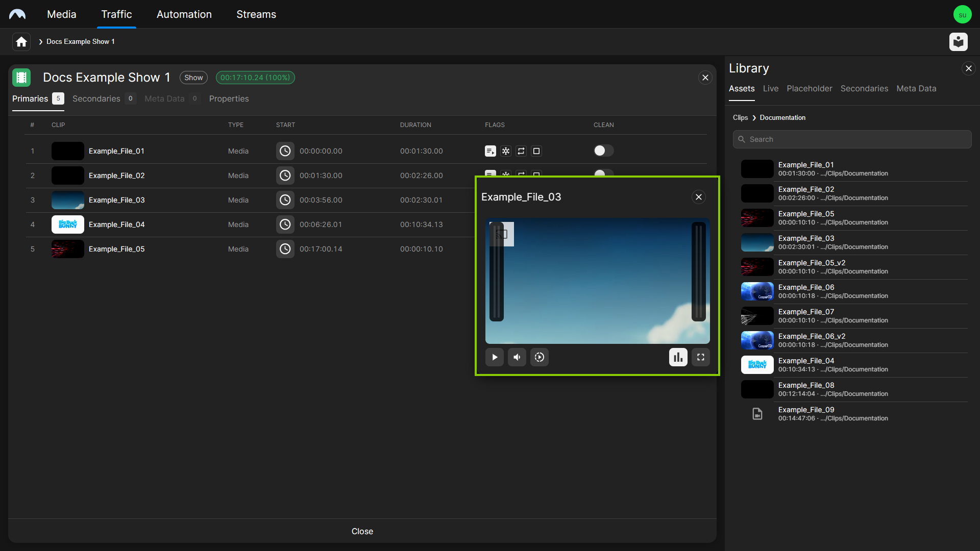980x551 pixels.
Task: Open the start time clock icon for Example_File_03
Action: 285,199
